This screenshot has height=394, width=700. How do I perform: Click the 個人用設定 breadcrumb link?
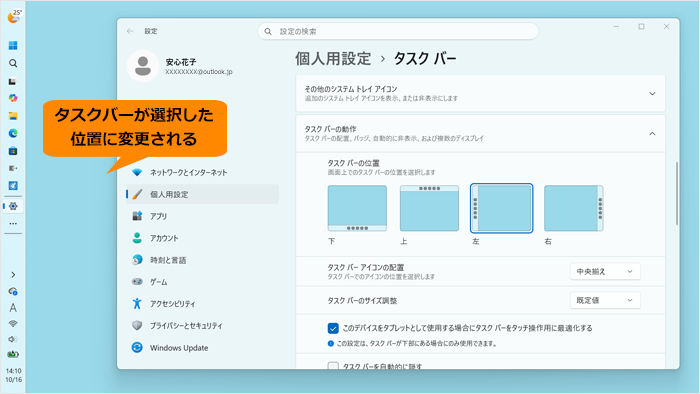coord(333,58)
